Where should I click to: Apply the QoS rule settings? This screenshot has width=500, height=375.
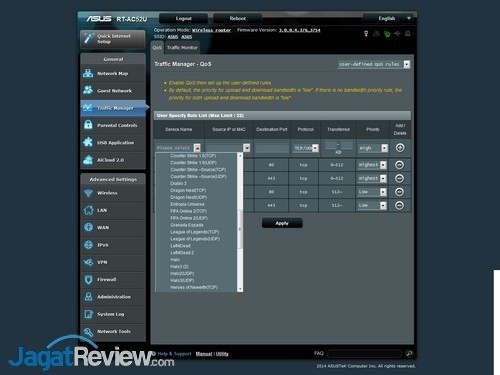pos(282,223)
